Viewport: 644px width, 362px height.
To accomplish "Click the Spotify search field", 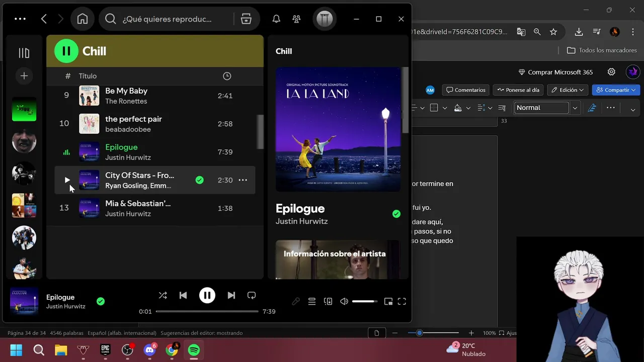I will point(167,19).
